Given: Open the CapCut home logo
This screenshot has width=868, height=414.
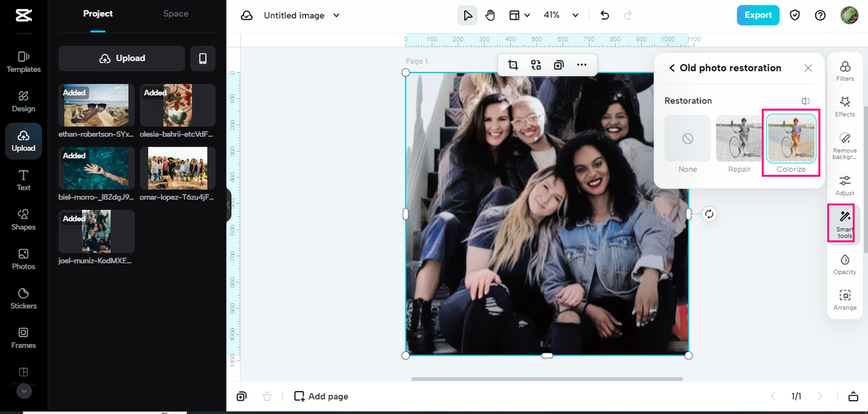Looking at the screenshot, I should pos(23,16).
